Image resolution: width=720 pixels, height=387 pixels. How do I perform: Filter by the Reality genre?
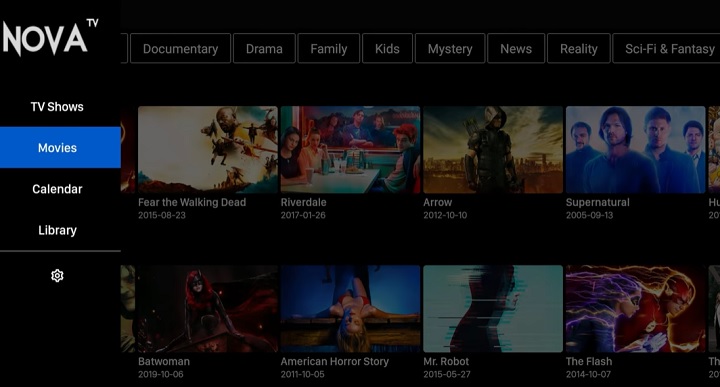pos(579,48)
